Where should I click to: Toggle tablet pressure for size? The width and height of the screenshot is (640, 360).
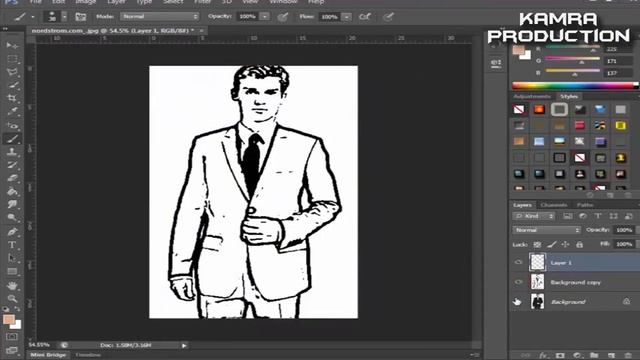(x=388, y=17)
